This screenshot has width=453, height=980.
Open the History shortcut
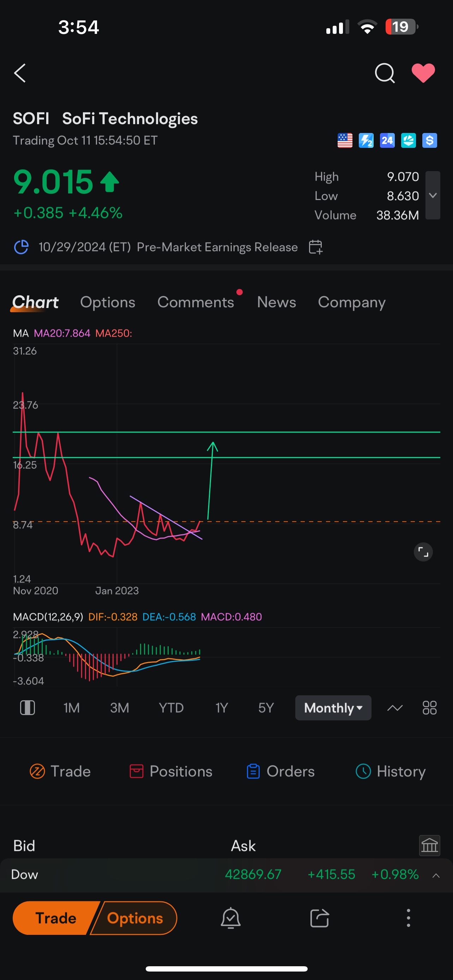pos(391,771)
